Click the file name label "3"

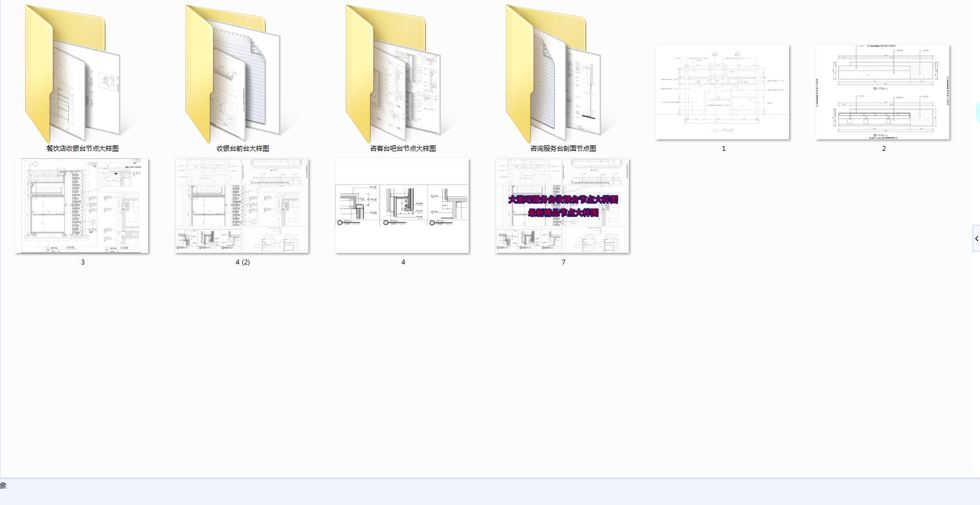pyautogui.click(x=83, y=262)
